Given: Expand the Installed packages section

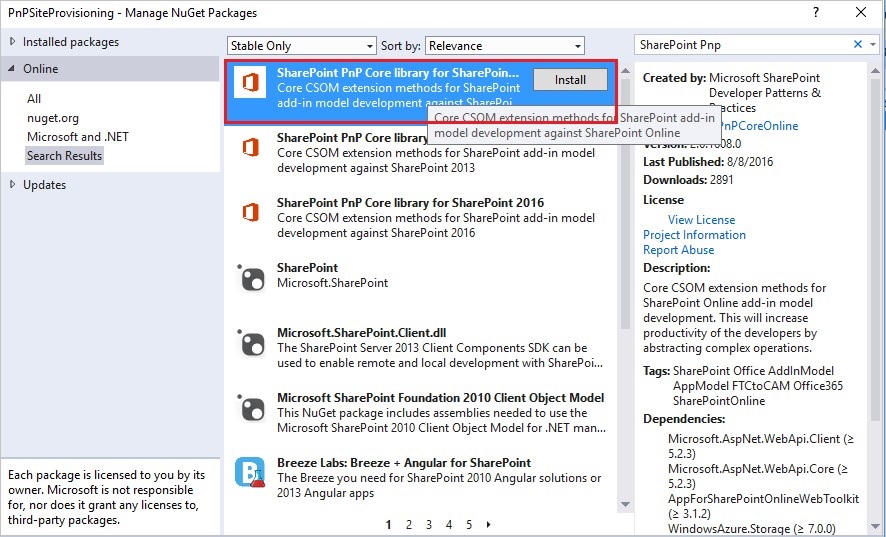Looking at the screenshot, I should (12, 42).
